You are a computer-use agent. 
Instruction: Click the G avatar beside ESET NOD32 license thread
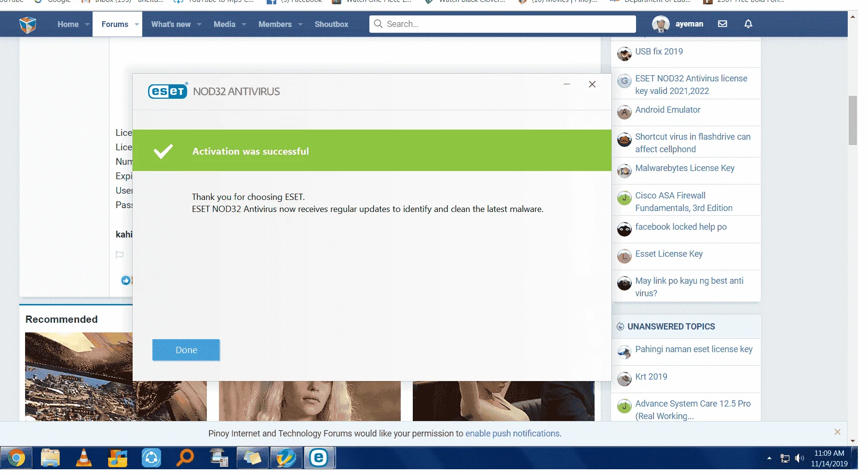pos(624,81)
